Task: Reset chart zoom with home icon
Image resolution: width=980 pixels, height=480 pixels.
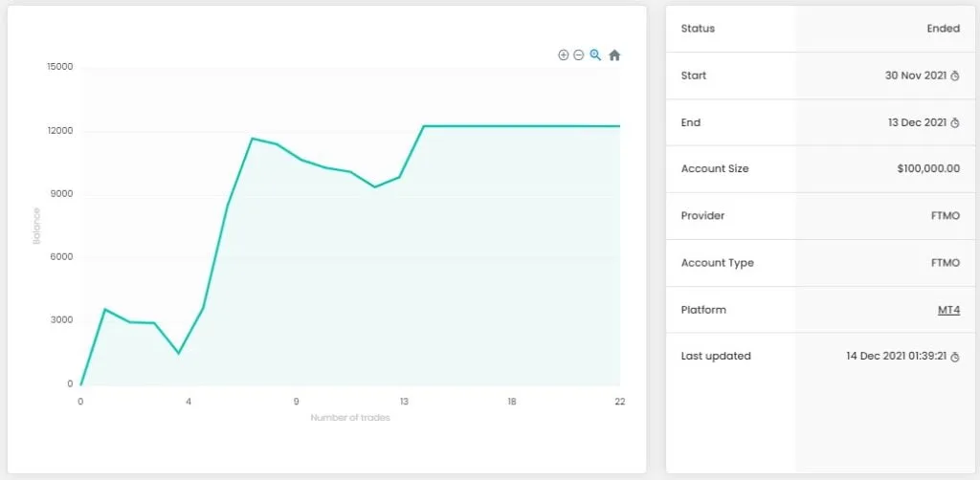Action: [x=614, y=55]
